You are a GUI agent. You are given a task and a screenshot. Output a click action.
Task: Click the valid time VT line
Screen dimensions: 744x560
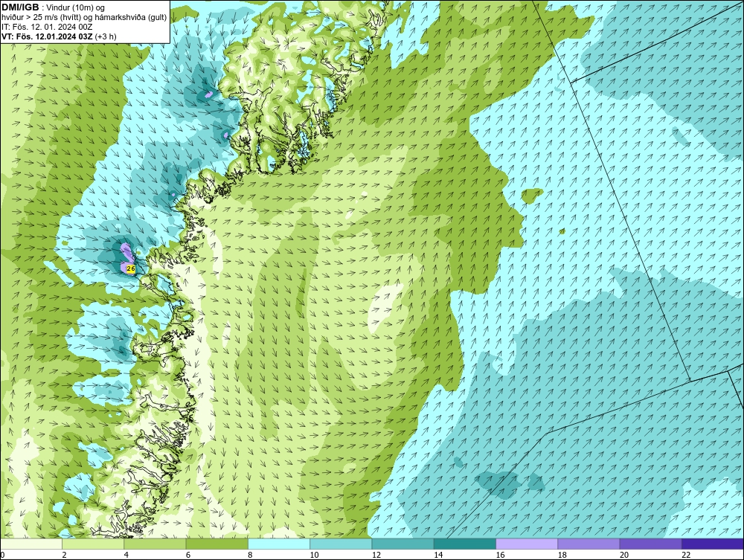coord(59,36)
